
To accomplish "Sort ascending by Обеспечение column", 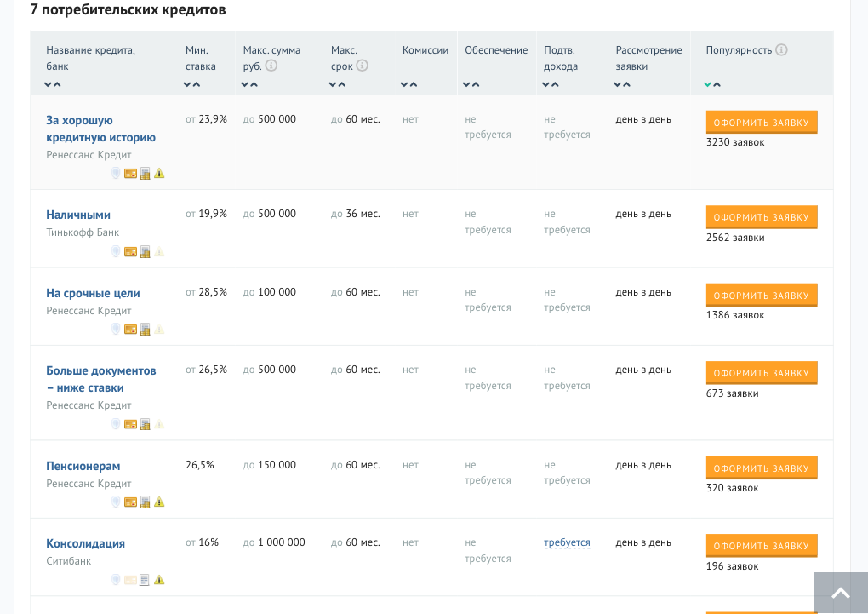I will pyautogui.click(x=476, y=85).
